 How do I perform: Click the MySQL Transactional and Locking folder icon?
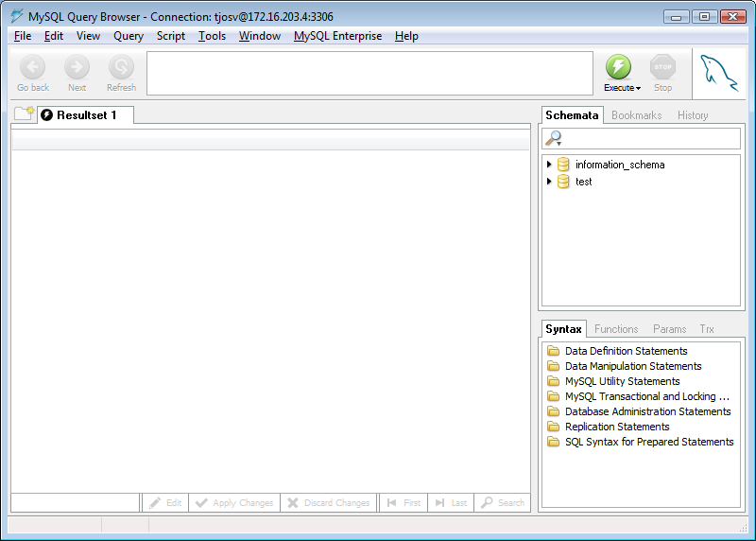coord(554,396)
